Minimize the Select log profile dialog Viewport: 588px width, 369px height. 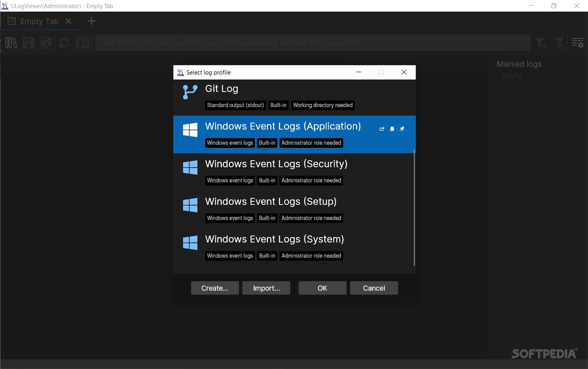pos(359,72)
